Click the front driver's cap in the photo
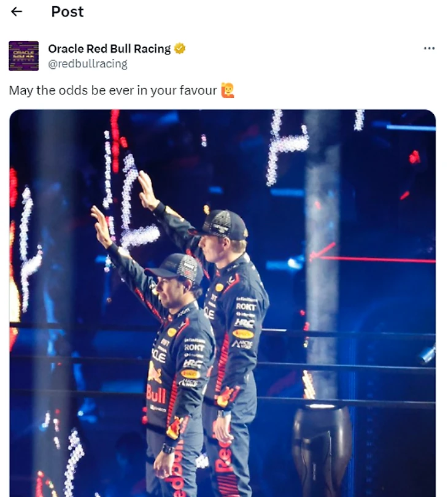Screen dimensions: 448x497 tap(176, 269)
